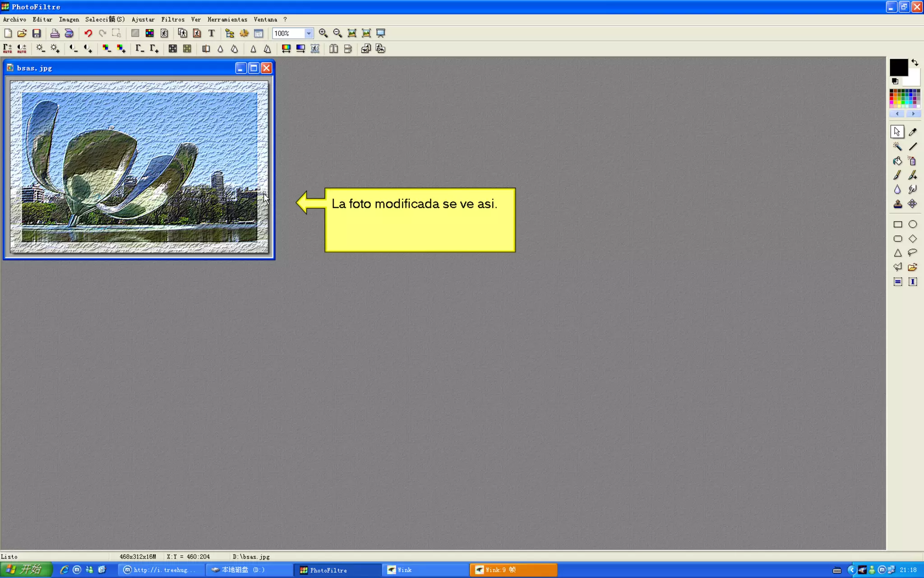This screenshot has width=924, height=578.
Task: Rotate image 90 degrees counterclockwise
Action: (x=366, y=49)
